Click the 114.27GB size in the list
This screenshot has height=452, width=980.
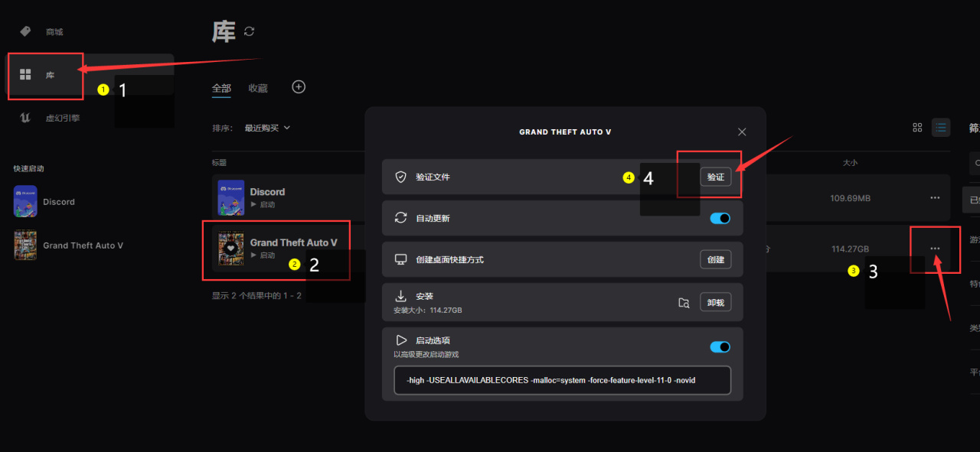coord(850,249)
